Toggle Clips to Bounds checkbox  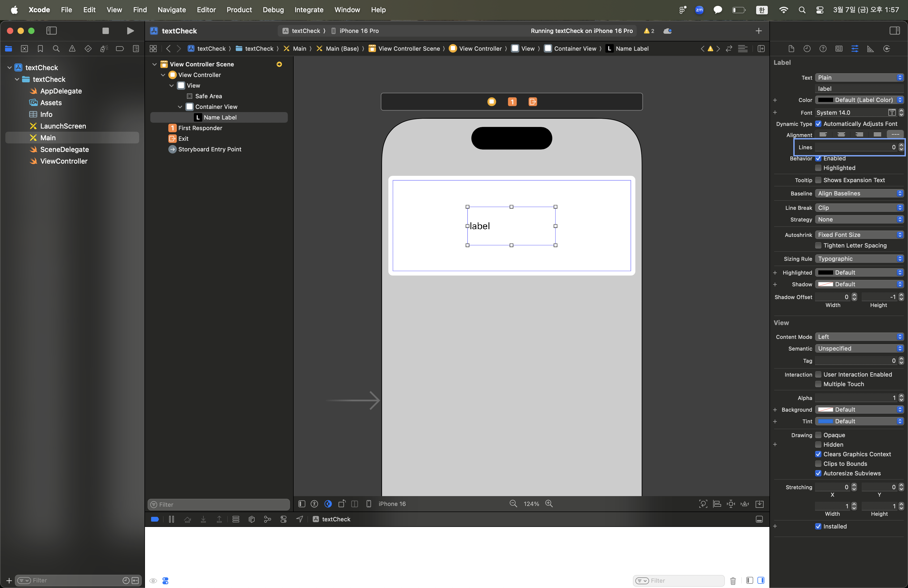point(818,464)
